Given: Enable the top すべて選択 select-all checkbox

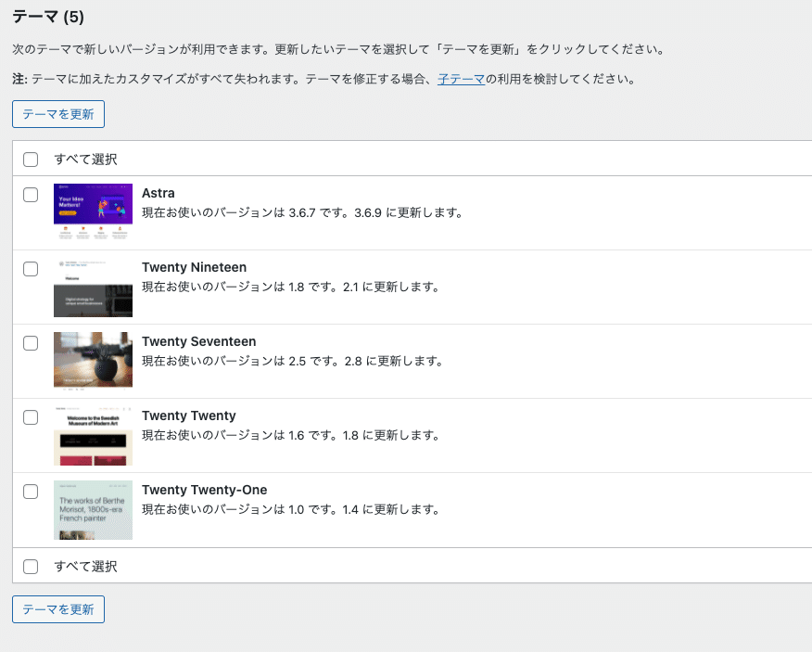Looking at the screenshot, I should (x=30, y=159).
